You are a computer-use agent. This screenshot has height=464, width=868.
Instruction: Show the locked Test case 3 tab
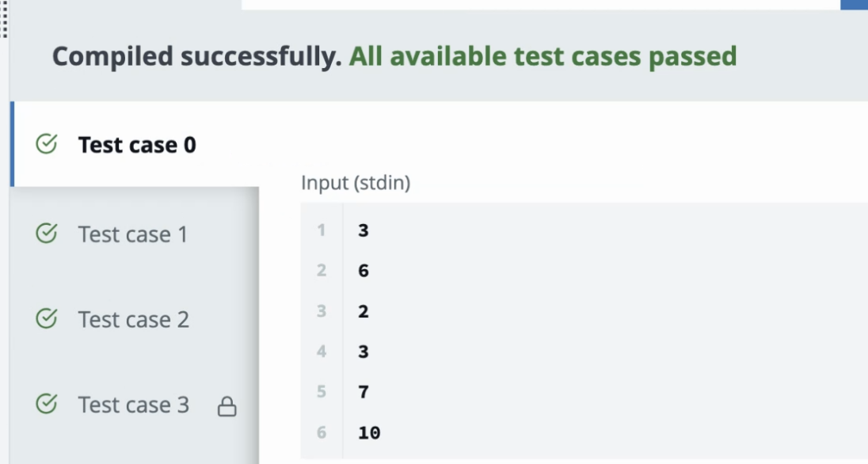133,405
